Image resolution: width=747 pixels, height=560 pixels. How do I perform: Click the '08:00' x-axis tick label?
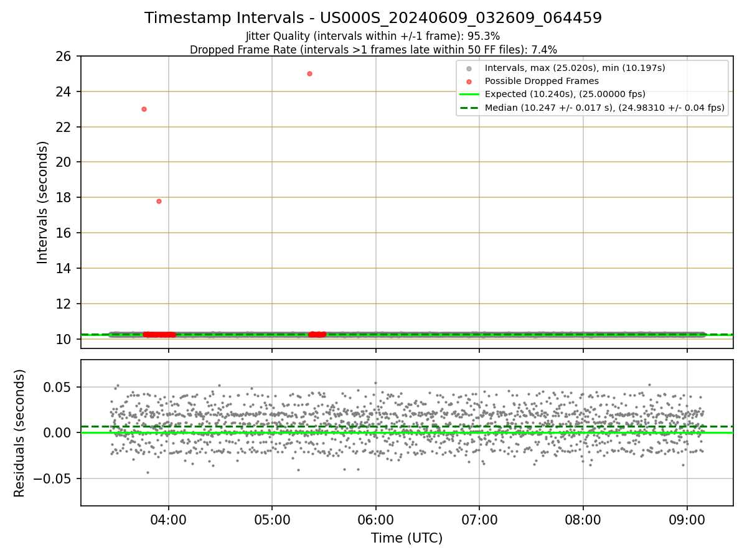583,519
